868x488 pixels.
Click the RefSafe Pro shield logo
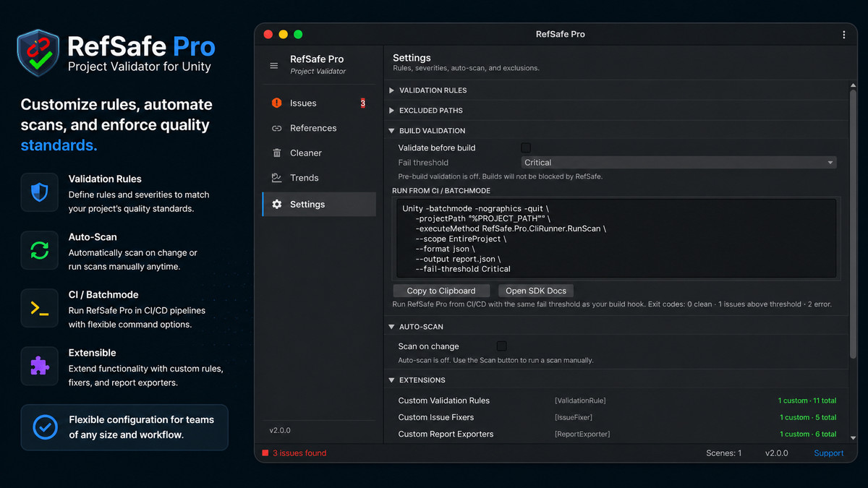[38, 53]
